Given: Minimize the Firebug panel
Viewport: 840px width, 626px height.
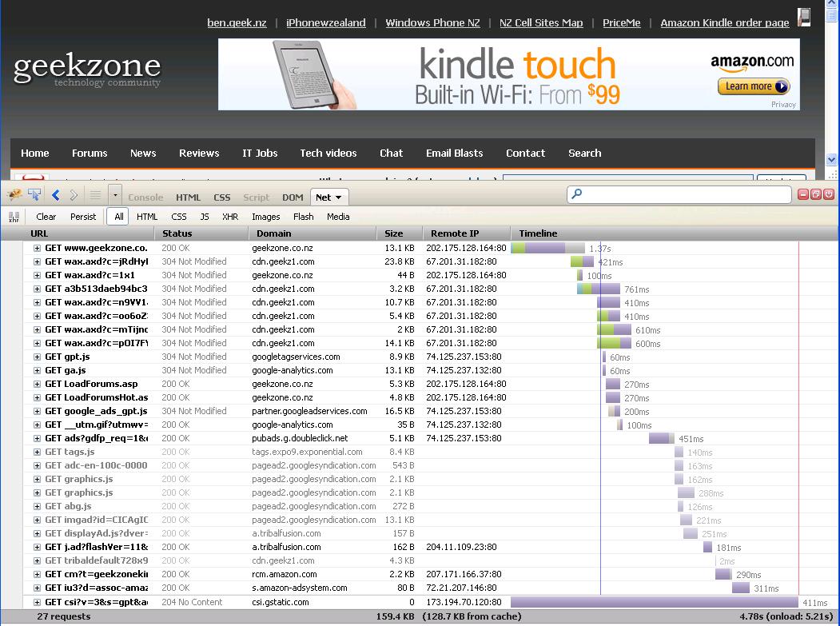Looking at the screenshot, I should pos(803,194).
